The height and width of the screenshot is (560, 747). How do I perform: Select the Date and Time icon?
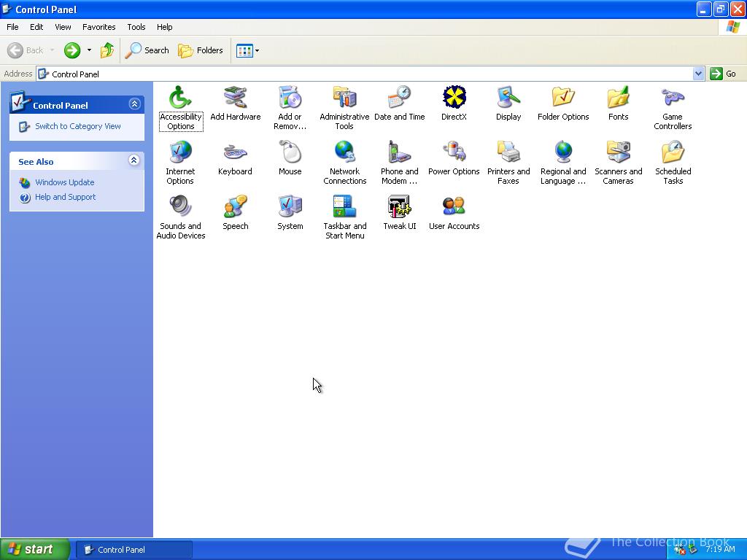[399, 104]
